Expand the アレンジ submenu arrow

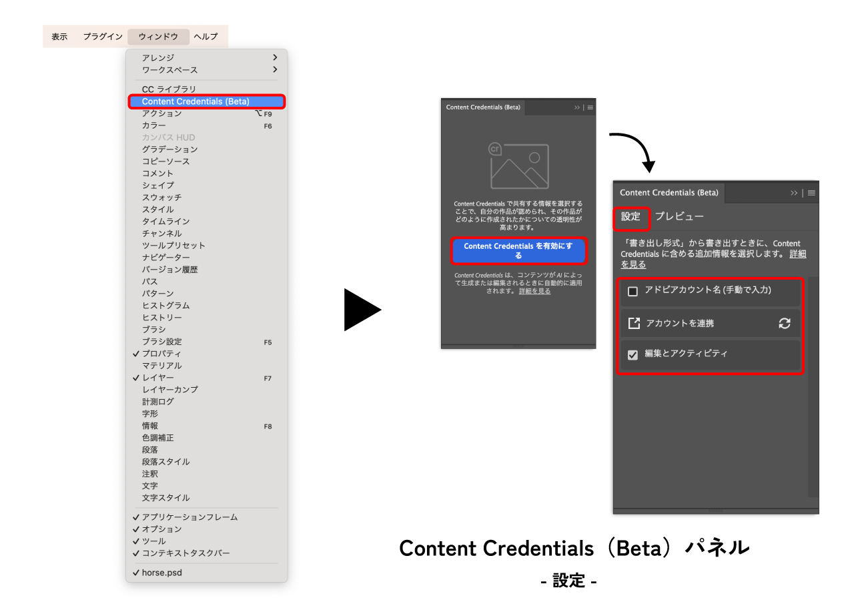(275, 58)
